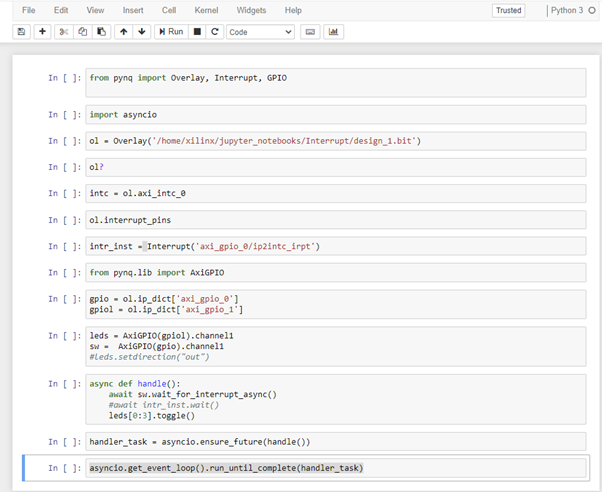This screenshot has width=602, height=492.
Task: Select the leds and sw AxiGPIO cell
Action: 336,346
